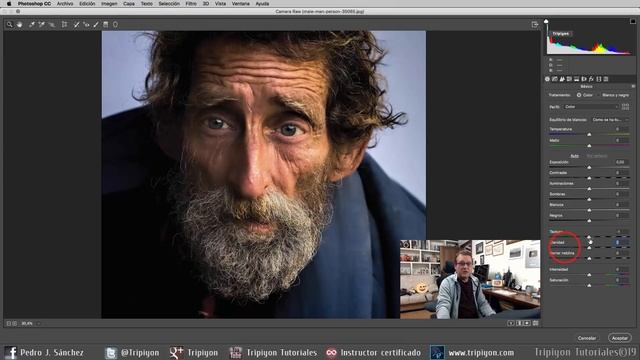The width and height of the screenshot is (640, 360).
Task: Click the swap before/after settings icon
Action: [519, 323]
